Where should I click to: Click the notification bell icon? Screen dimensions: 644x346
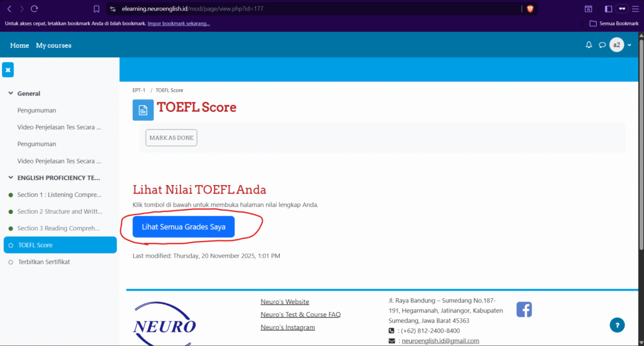[x=589, y=45]
